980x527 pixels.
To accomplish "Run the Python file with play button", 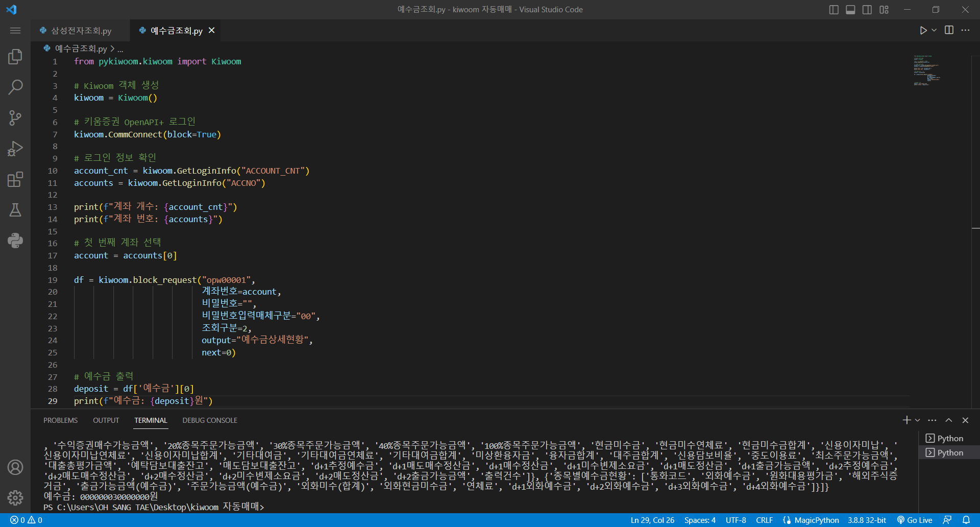I will pos(923,31).
